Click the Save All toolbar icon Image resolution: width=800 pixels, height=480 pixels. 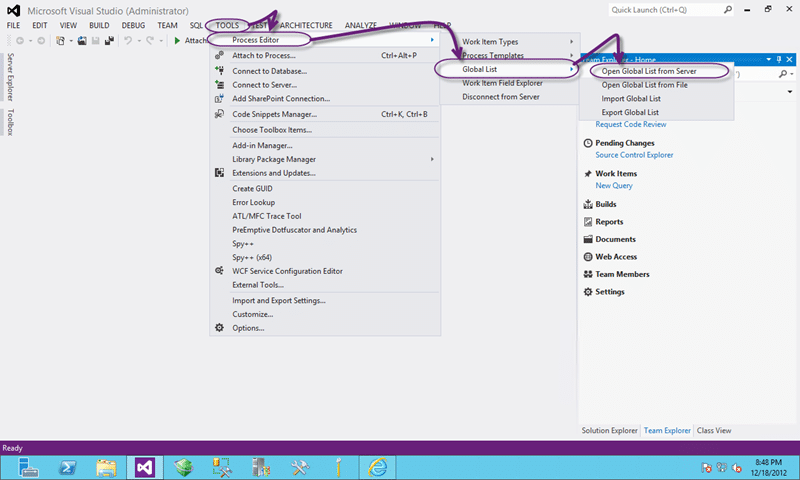[x=109, y=40]
